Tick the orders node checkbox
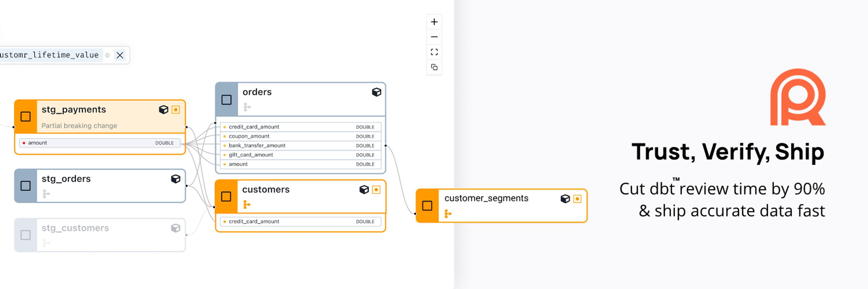 (227, 100)
